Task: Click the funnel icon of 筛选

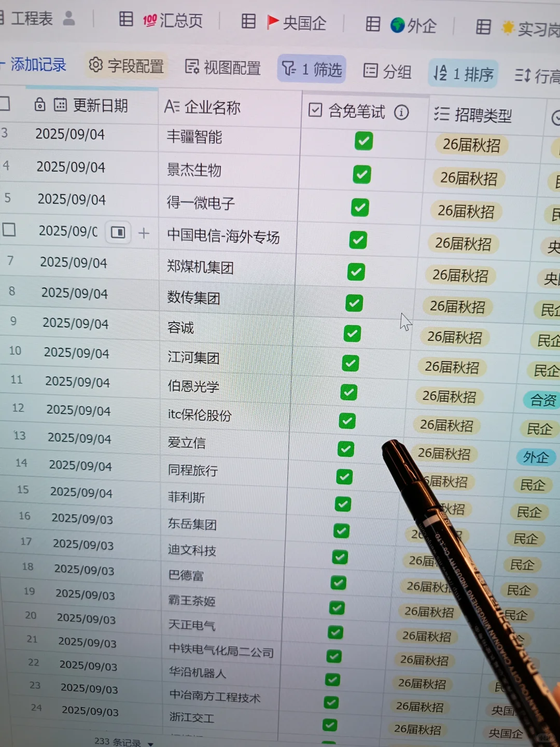Action: coord(288,68)
